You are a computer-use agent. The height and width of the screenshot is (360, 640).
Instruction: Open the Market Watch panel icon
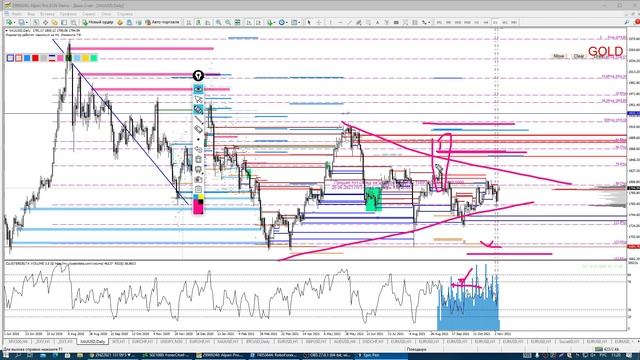36,22
